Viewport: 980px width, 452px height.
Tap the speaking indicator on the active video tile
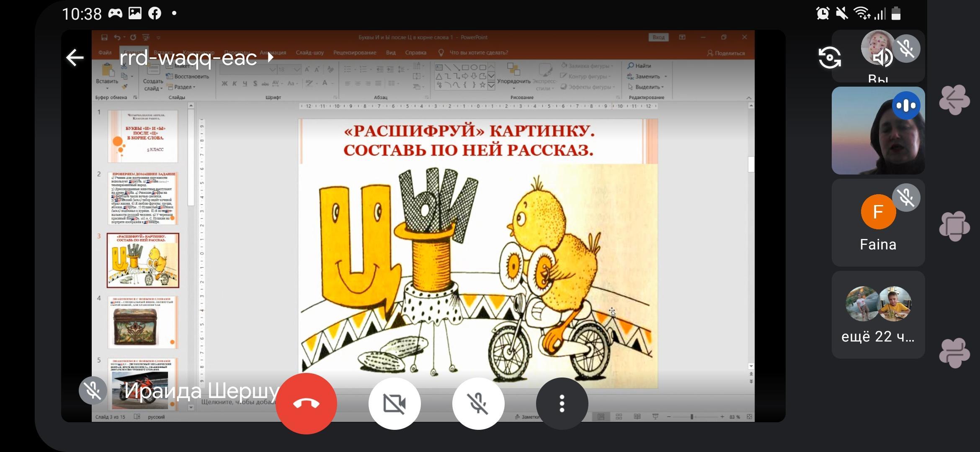(x=906, y=105)
